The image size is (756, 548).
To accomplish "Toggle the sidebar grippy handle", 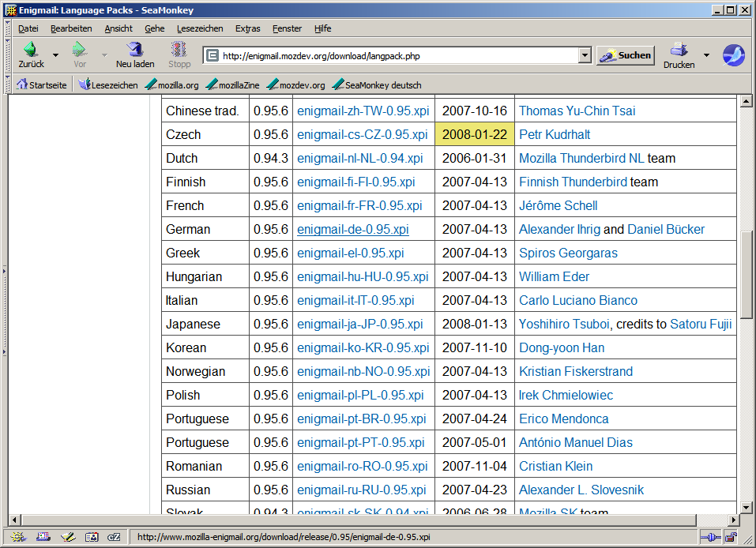I will (x=4, y=312).
